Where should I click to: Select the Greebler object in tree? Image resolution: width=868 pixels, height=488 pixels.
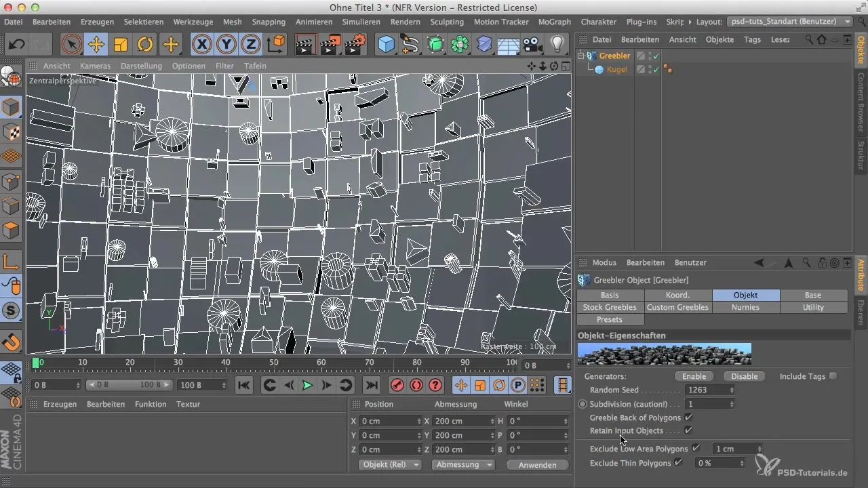pos(614,56)
